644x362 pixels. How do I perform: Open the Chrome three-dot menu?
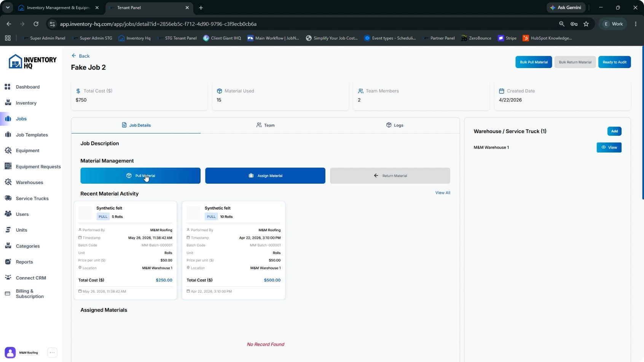[636, 24]
